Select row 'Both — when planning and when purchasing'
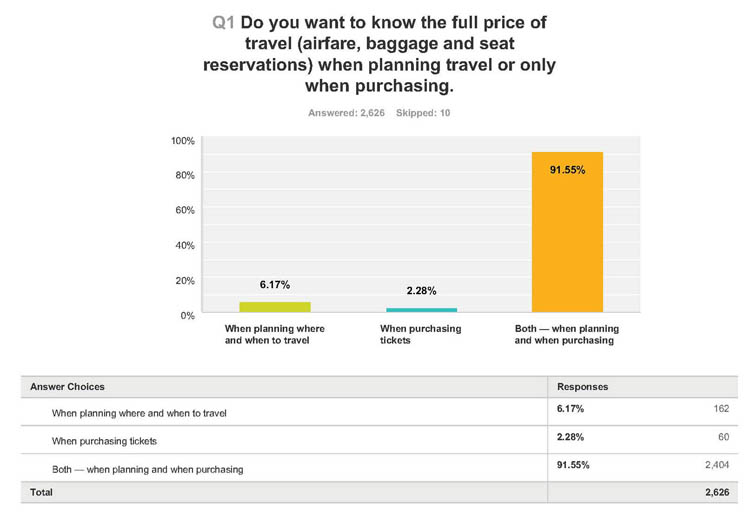Screen dimensions: 750x514 [x=379, y=468]
